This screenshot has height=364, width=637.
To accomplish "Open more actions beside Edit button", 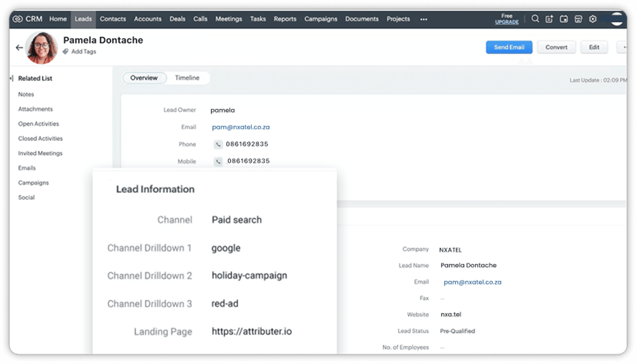I will 622,47.
